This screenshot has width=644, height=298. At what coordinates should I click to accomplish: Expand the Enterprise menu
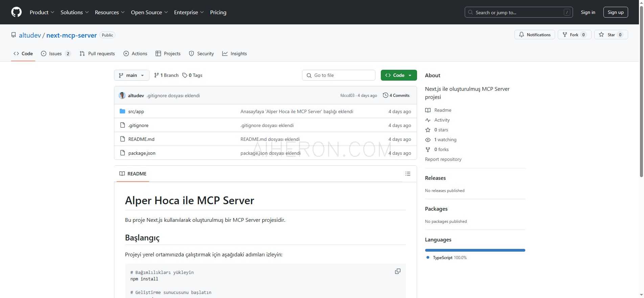coord(189,12)
